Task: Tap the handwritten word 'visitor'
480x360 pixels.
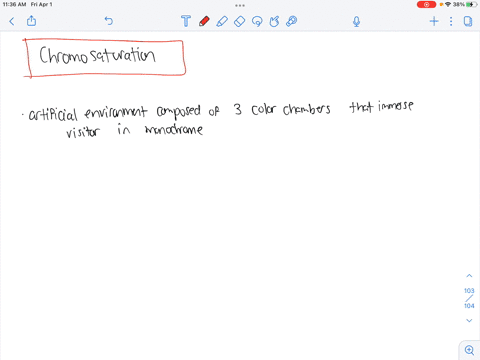Action: (83, 131)
